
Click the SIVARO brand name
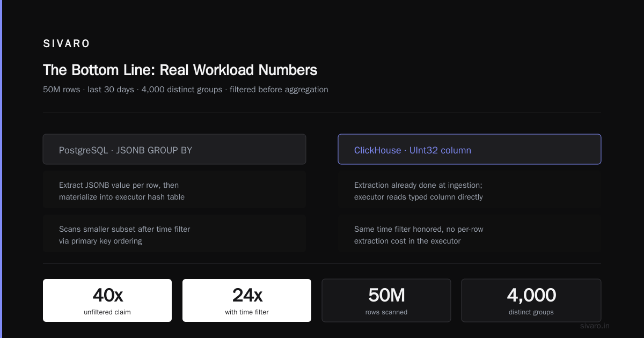pyautogui.click(x=67, y=44)
